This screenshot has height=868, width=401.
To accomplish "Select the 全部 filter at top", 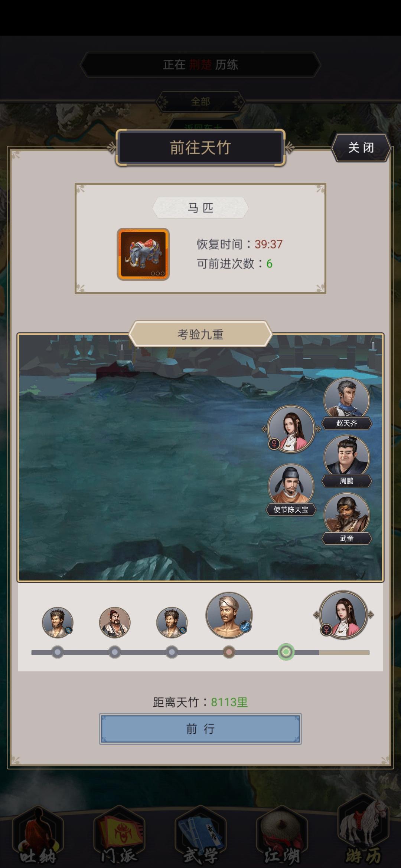I will tap(200, 101).
